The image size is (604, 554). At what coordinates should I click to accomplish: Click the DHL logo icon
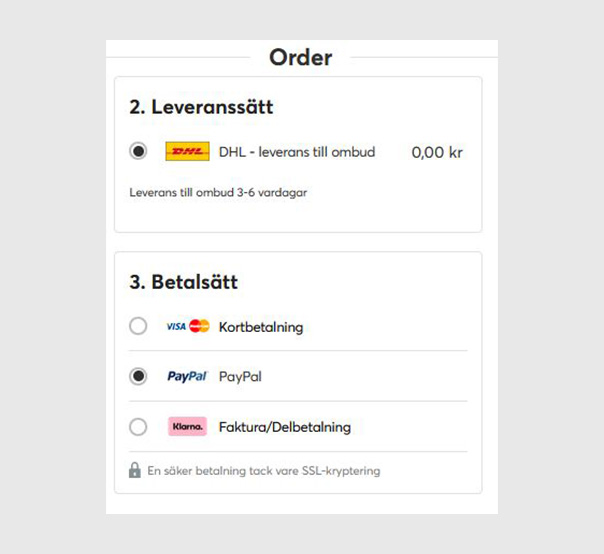point(187,151)
